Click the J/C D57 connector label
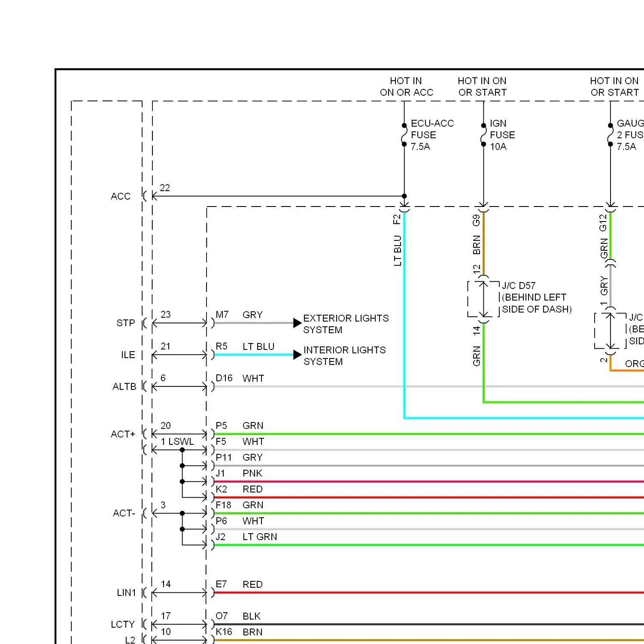 tap(537, 297)
